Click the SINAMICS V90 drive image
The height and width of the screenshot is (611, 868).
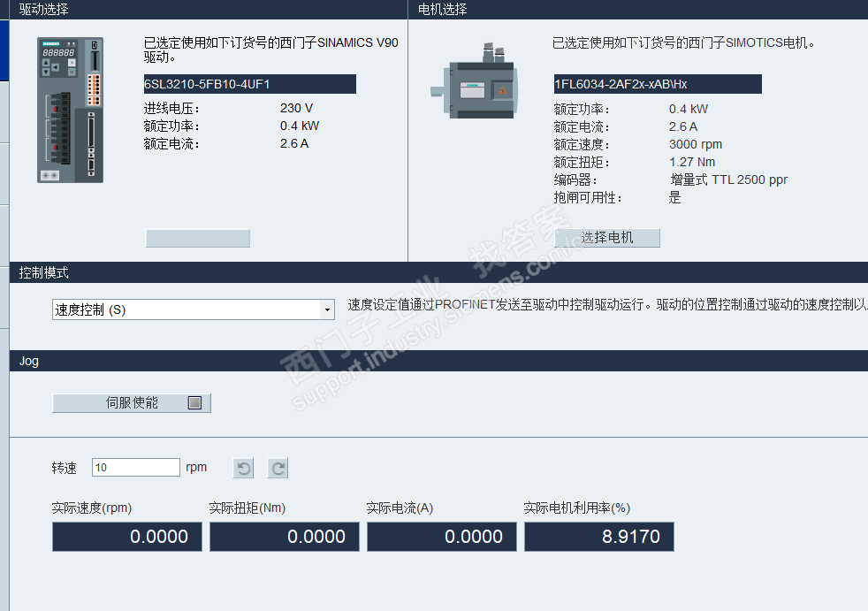[x=71, y=111]
